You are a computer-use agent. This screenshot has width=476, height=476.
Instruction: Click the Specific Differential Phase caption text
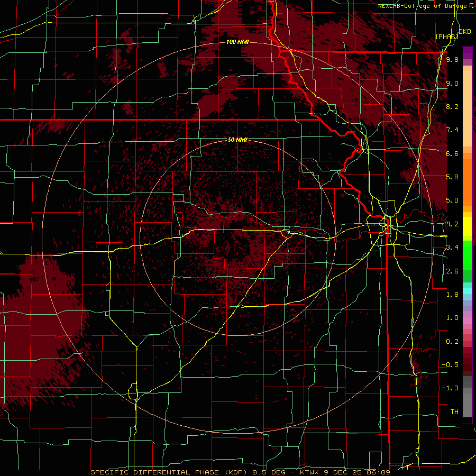point(240,472)
